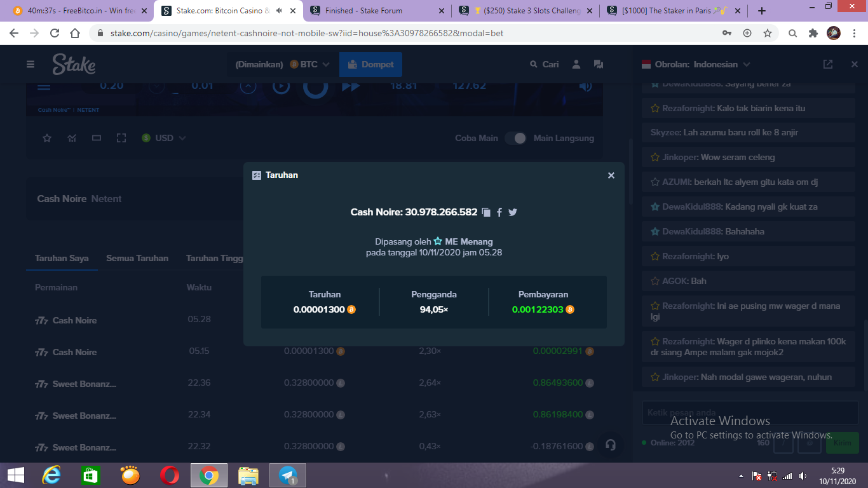Open Opera from the taskbar
This screenshot has height=488, width=868.
pyautogui.click(x=169, y=475)
